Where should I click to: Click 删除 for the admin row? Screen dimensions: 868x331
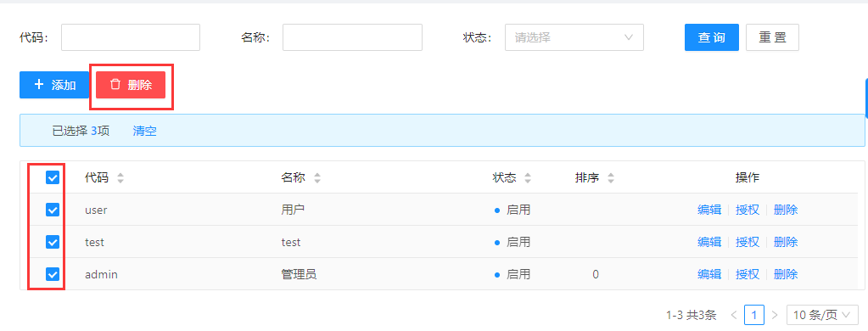click(786, 274)
